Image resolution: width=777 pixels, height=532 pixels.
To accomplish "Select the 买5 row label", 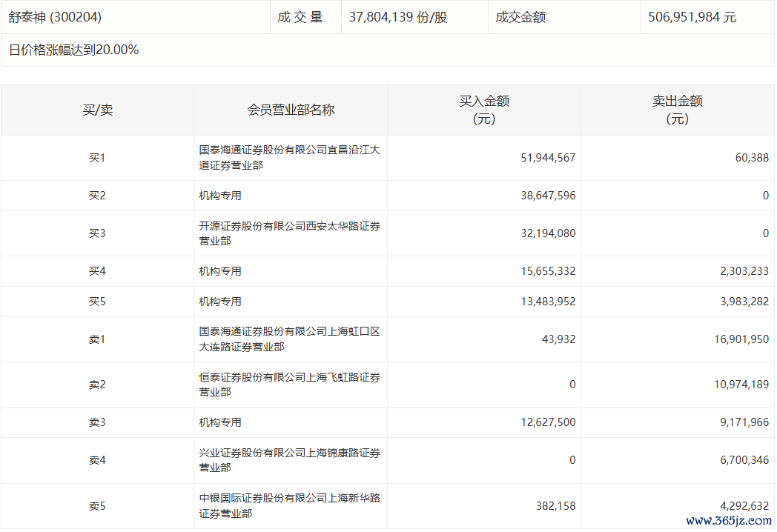I will (x=97, y=302).
